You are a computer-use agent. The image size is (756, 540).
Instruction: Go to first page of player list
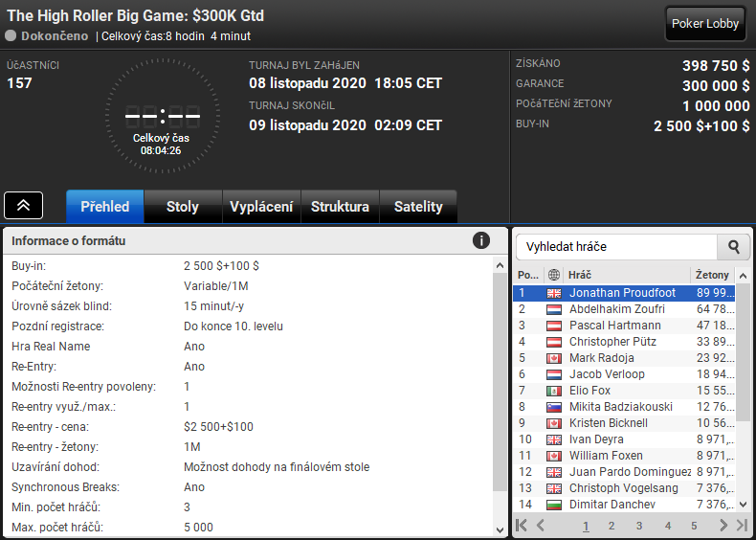coord(522,525)
